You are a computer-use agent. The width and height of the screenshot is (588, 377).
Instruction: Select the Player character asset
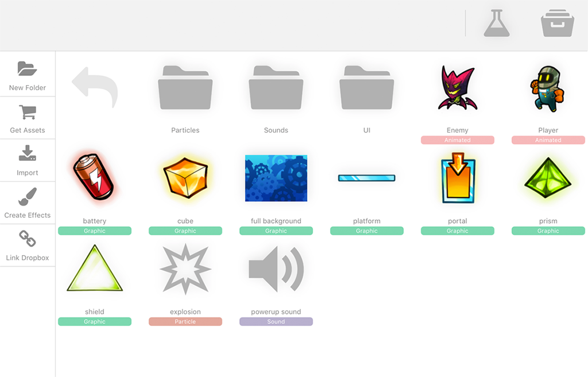[x=548, y=87]
